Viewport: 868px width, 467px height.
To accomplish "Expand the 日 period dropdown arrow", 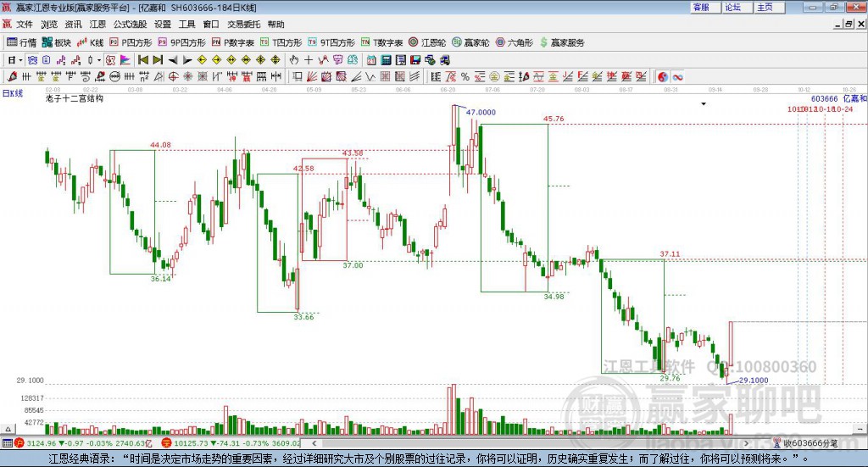I will point(20,60).
